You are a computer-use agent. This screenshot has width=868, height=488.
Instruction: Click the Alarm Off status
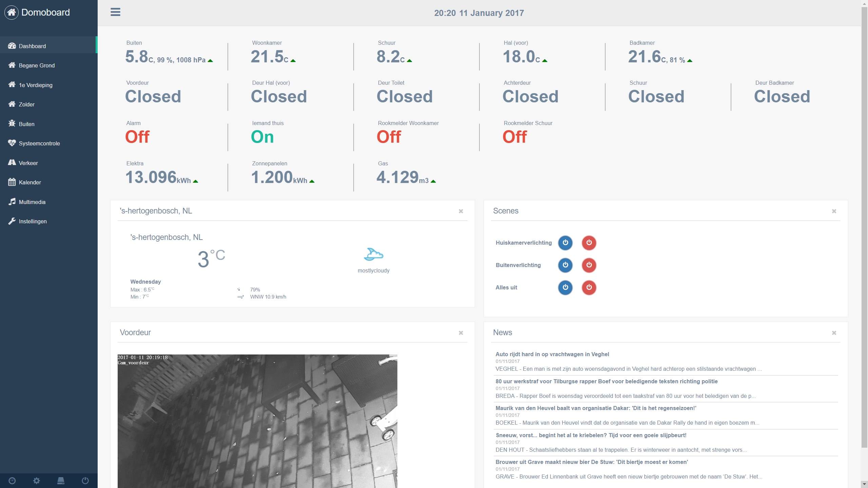[x=137, y=137]
